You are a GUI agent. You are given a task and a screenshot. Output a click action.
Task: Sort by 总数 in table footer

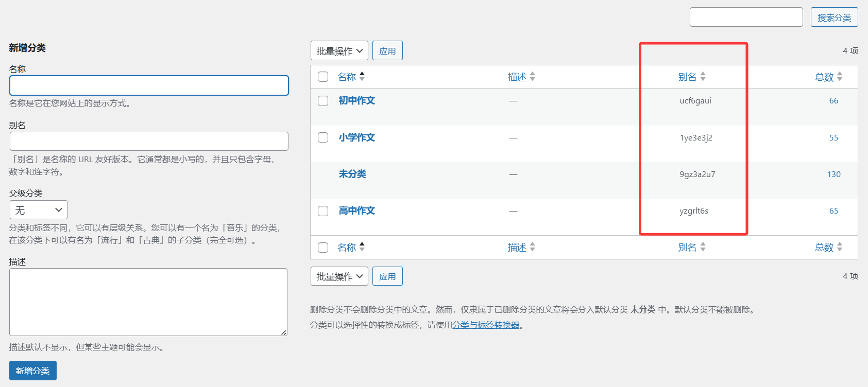pyautogui.click(x=824, y=248)
